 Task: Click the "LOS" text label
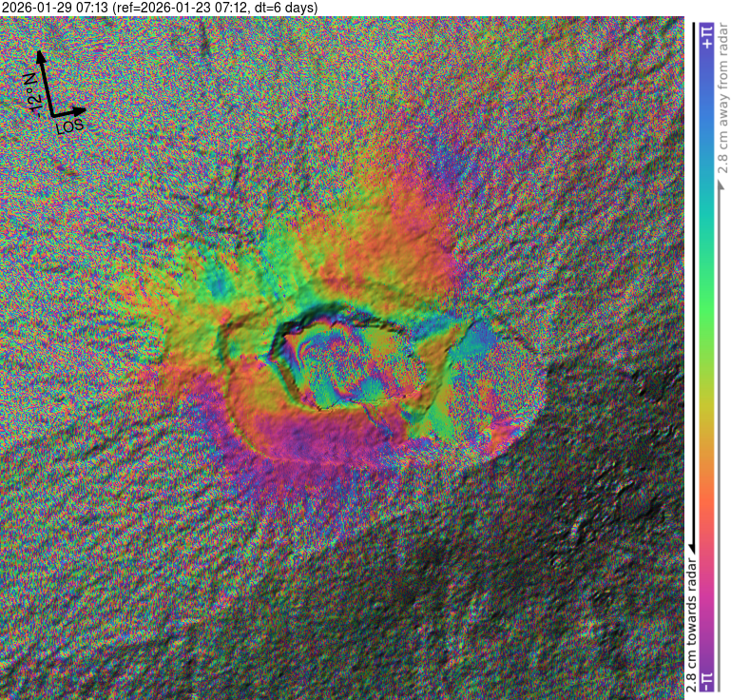tap(70, 125)
